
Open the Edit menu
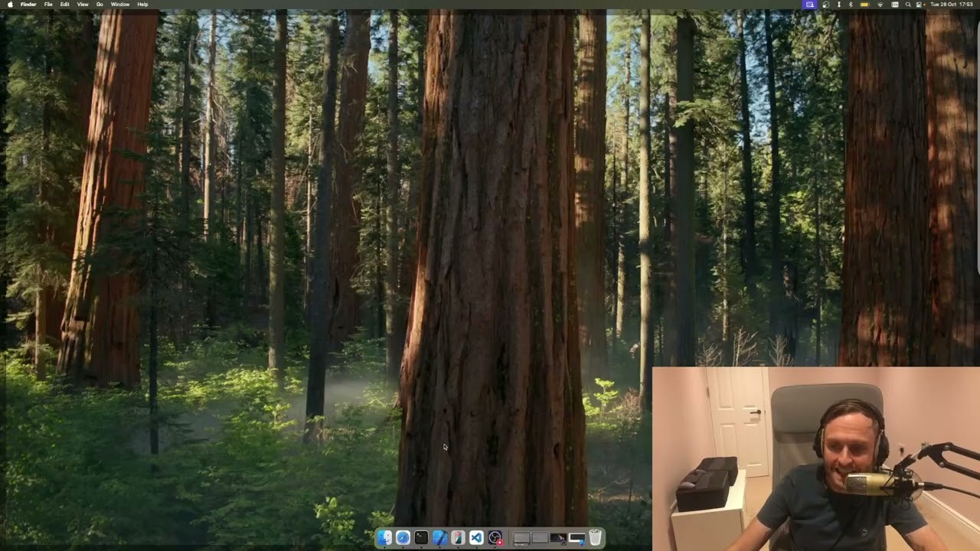pyautogui.click(x=64, y=4)
